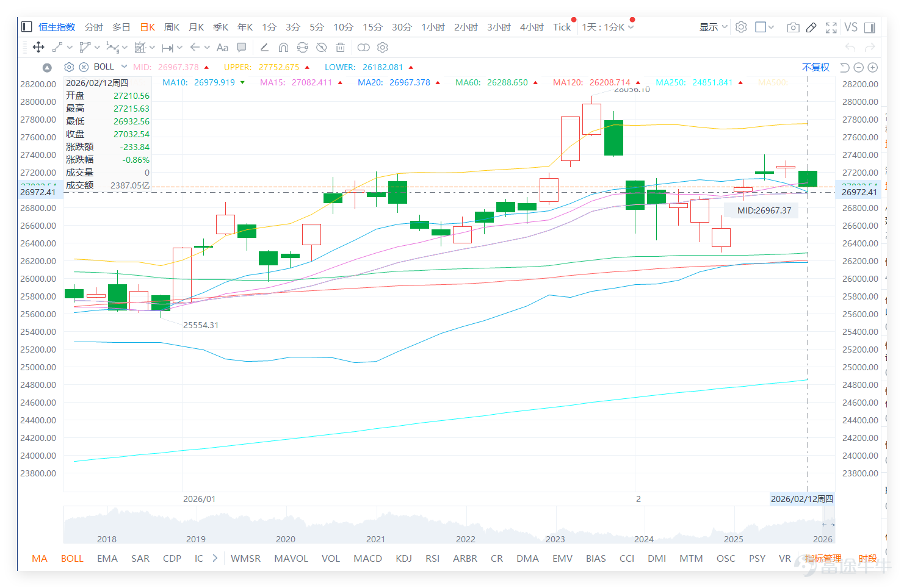Screen dimensions: 904x588
Task: Expand arrow tool options chevron
Action: click(x=207, y=47)
